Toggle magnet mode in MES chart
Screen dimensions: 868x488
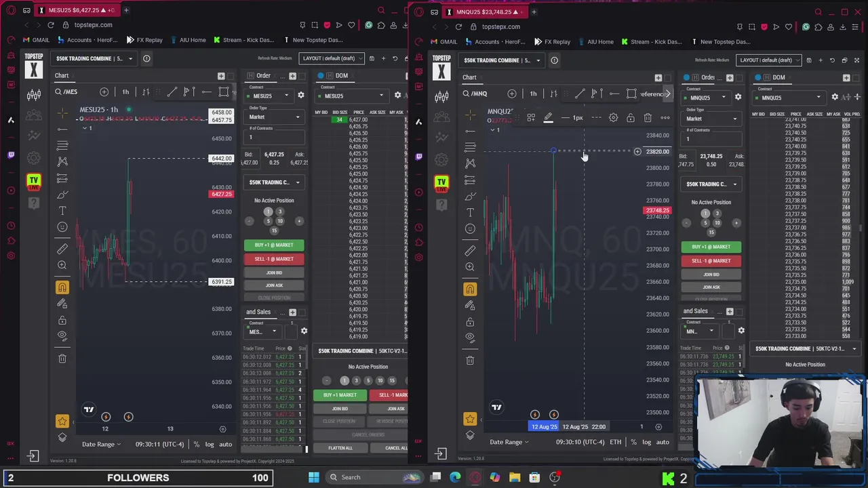tap(62, 287)
